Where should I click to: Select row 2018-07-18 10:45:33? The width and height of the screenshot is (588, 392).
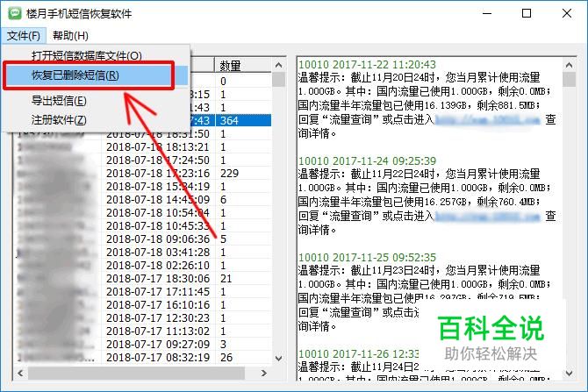pyautogui.click(x=142, y=225)
